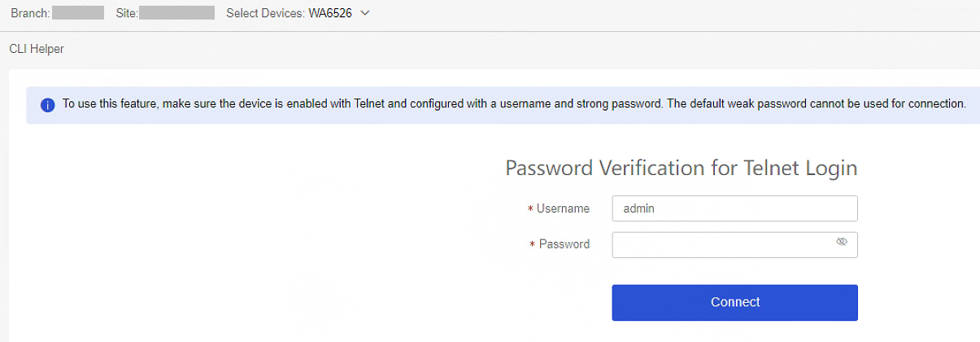Click the Telnet notice banner text
Screen dimensions: 980x342
click(x=514, y=104)
